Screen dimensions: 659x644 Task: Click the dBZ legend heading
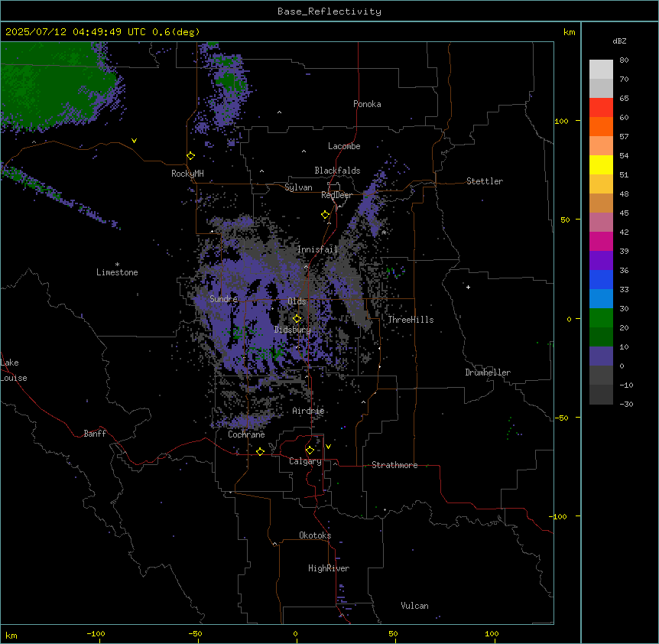point(619,41)
